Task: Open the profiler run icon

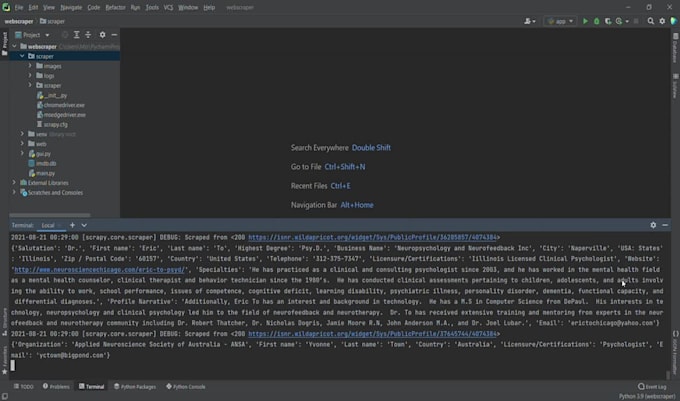Action: click(619, 21)
